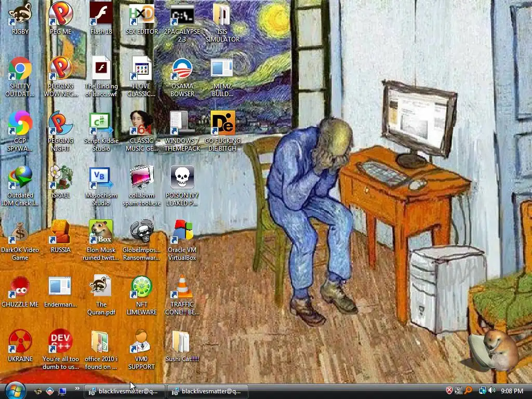The image size is (532, 399).
Task: Select the Chrome shortcut icon on the desktop
Action: [x=20, y=68]
